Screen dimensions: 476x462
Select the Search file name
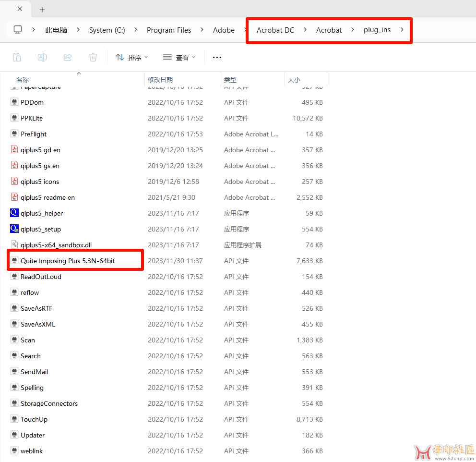point(30,356)
